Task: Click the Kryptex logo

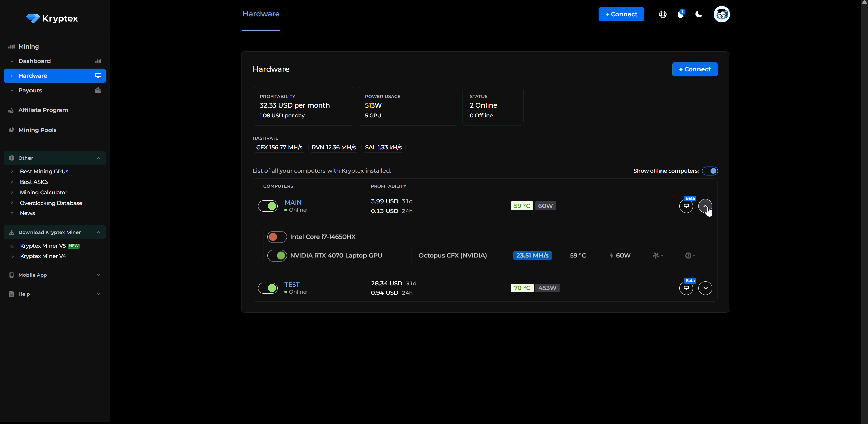Action: [x=52, y=18]
